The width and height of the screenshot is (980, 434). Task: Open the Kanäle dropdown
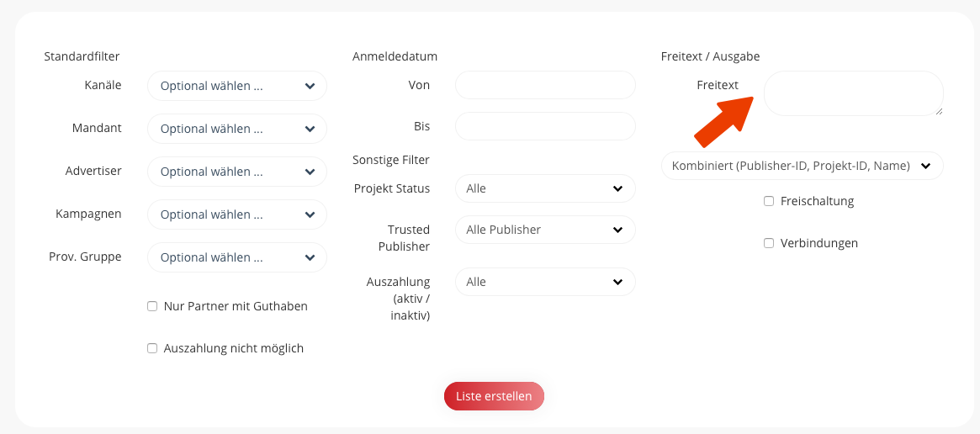point(236,86)
